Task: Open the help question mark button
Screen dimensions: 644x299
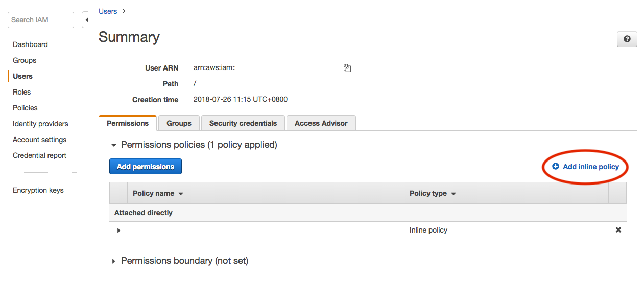Action: (x=627, y=39)
